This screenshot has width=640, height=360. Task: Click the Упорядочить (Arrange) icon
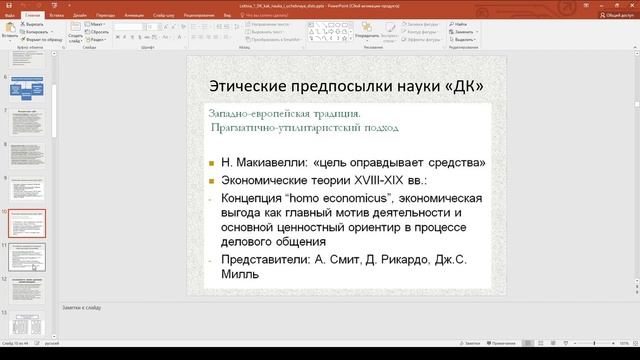pos(367,27)
